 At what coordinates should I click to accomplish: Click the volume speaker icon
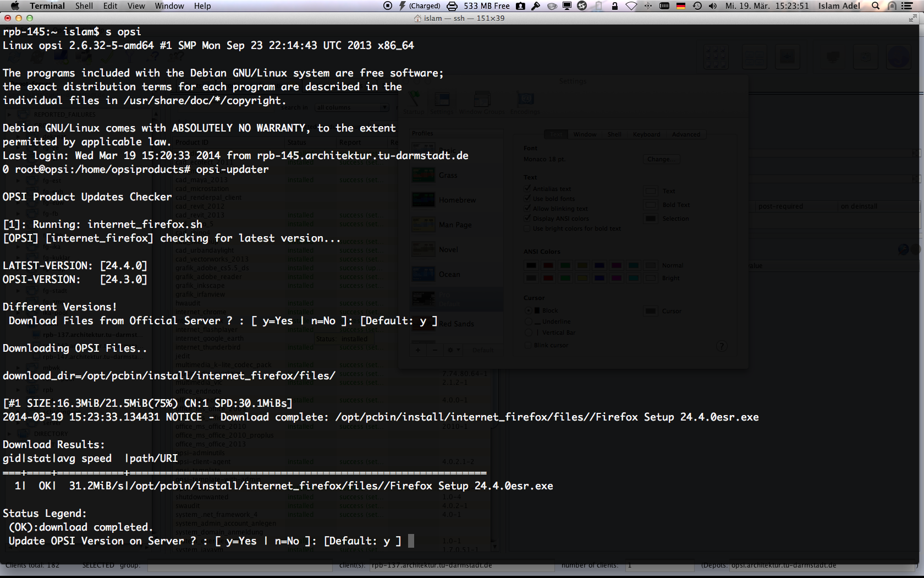coord(713,6)
